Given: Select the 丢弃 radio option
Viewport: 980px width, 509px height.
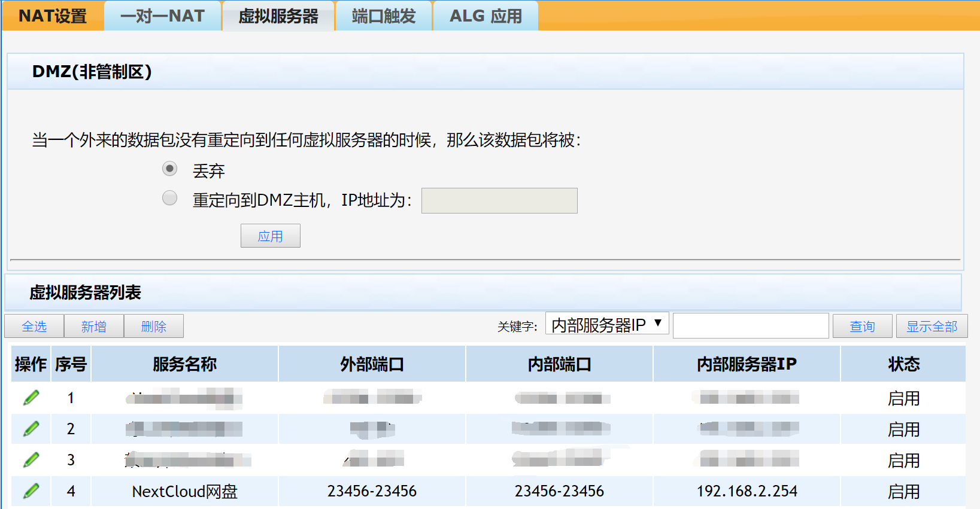Looking at the screenshot, I should tap(170, 169).
